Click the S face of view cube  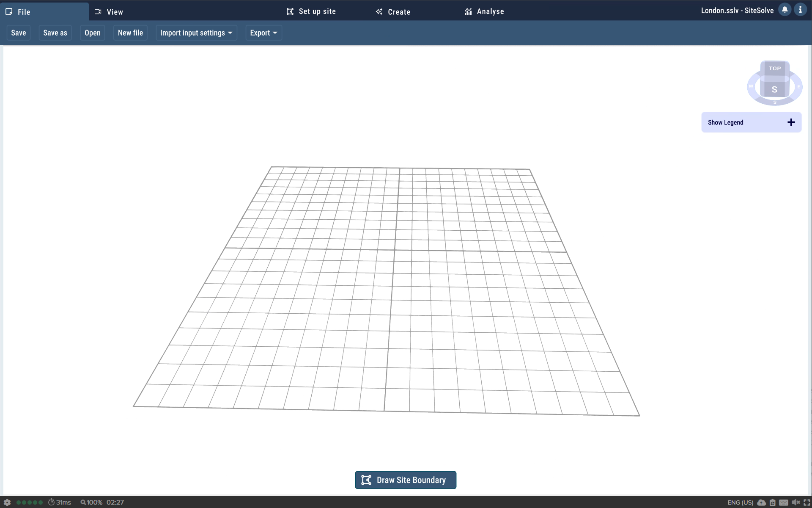point(774,89)
